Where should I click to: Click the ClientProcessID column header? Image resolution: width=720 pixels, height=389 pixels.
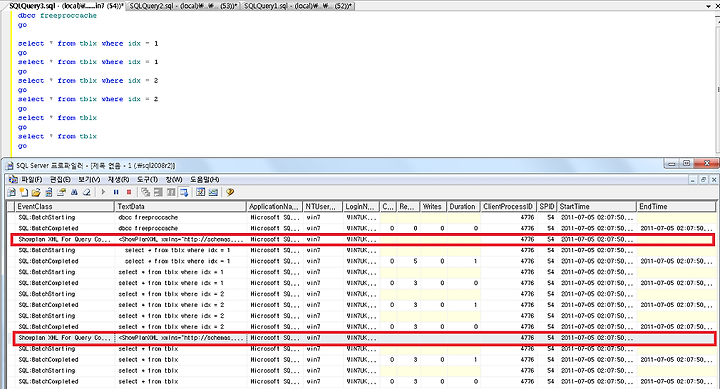point(508,207)
